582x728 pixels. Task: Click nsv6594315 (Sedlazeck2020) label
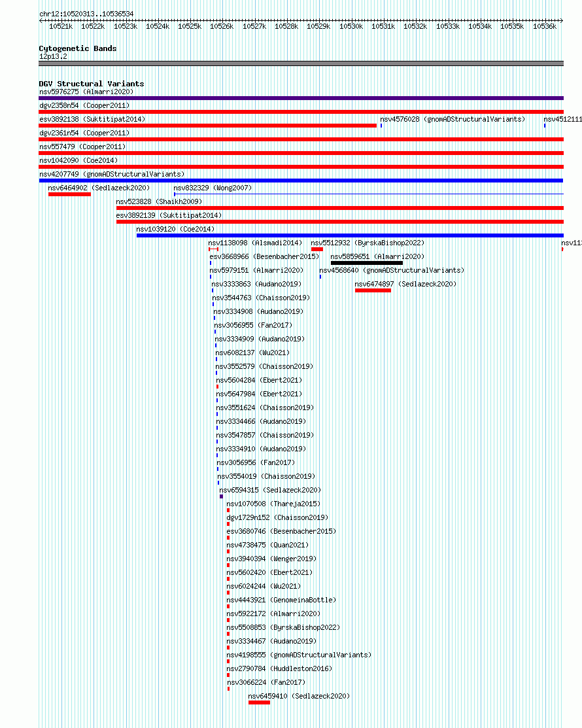270,491
